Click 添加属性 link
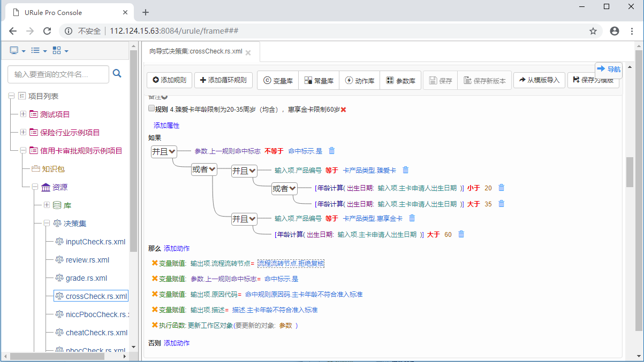The image size is (644, 362). tap(166, 126)
